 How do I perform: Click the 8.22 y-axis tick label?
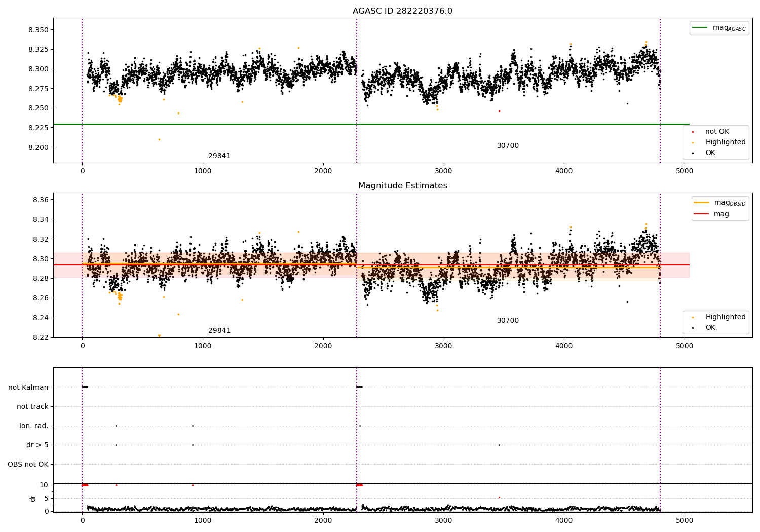pyautogui.click(x=41, y=337)
